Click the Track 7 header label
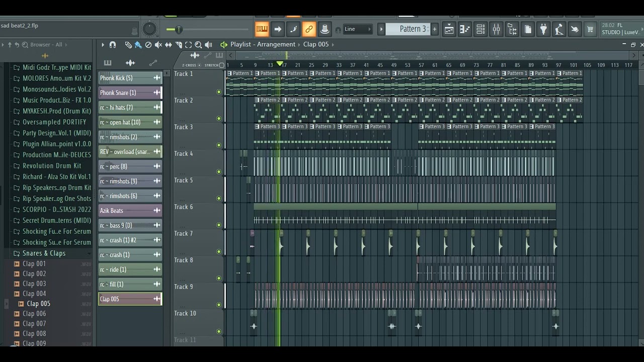The width and height of the screenshot is (644, 362). [x=183, y=233]
